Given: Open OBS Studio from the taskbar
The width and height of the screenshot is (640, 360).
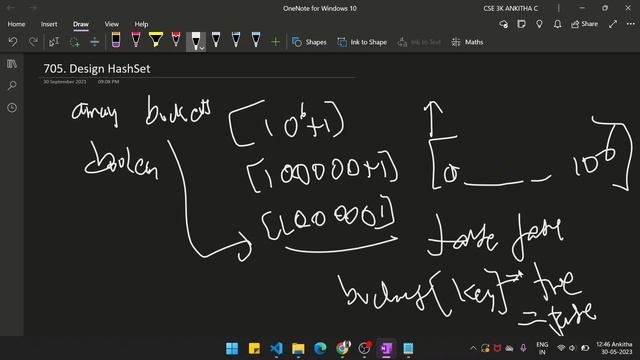Looking at the screenshot, I should (364, 348).
